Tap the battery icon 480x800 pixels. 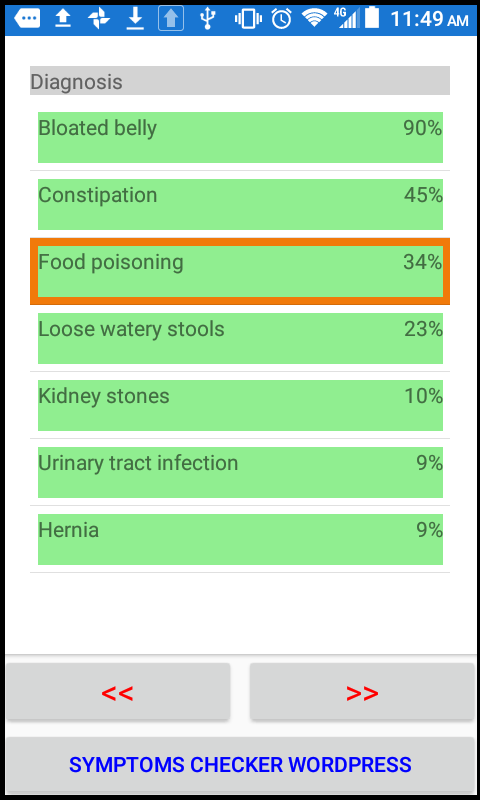click(x=372, y=18)
